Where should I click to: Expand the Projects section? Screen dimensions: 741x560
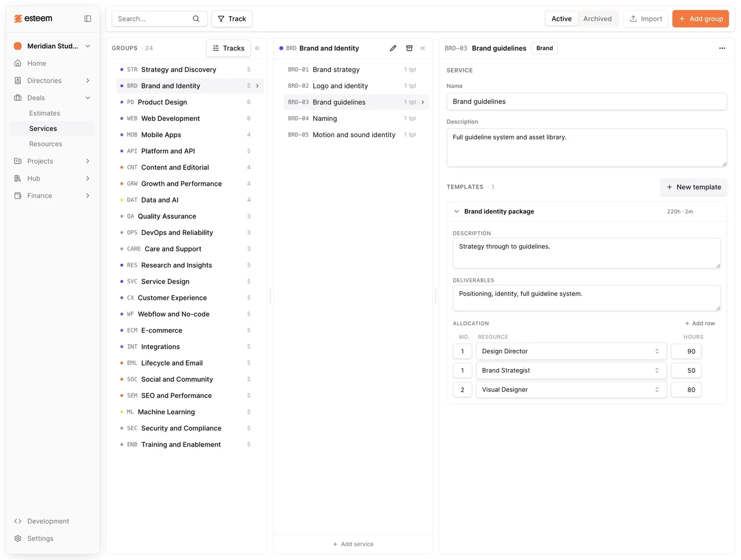click(88, 161)
